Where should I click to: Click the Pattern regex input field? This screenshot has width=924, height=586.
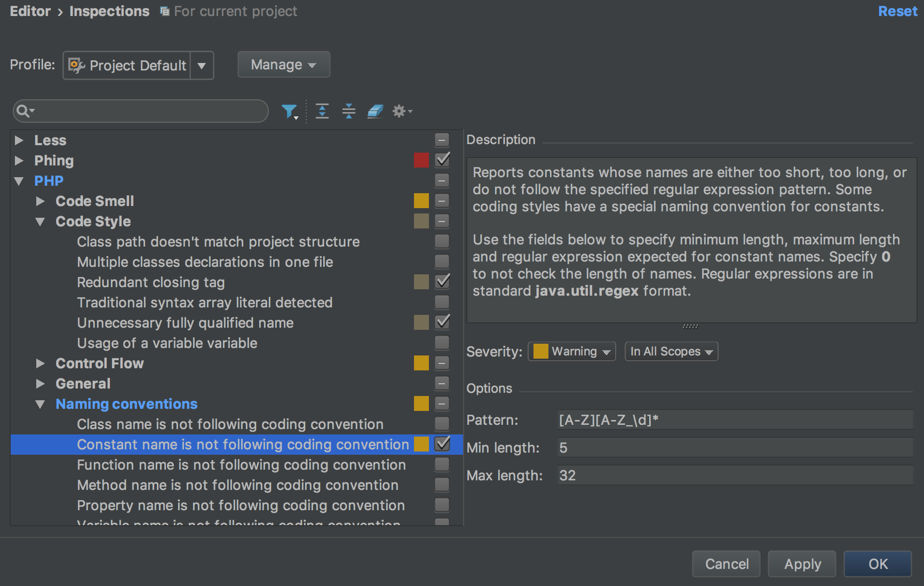735,420
